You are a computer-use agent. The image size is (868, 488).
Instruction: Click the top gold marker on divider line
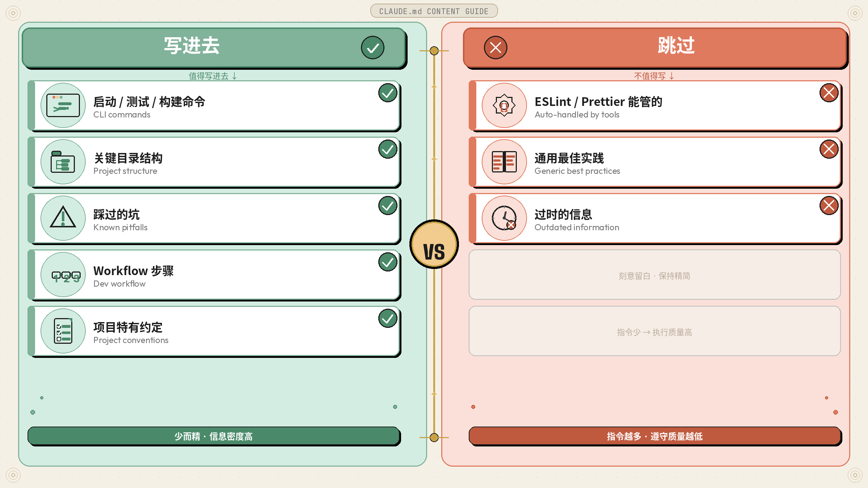pyautogui.click(x=434, y=51)
